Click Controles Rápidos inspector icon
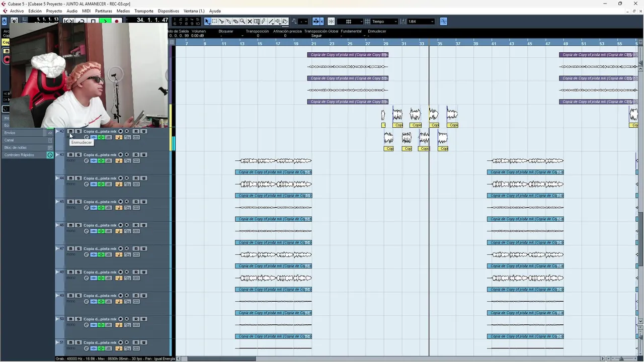This screenshot has height=362, width=644. pos(50,155)
